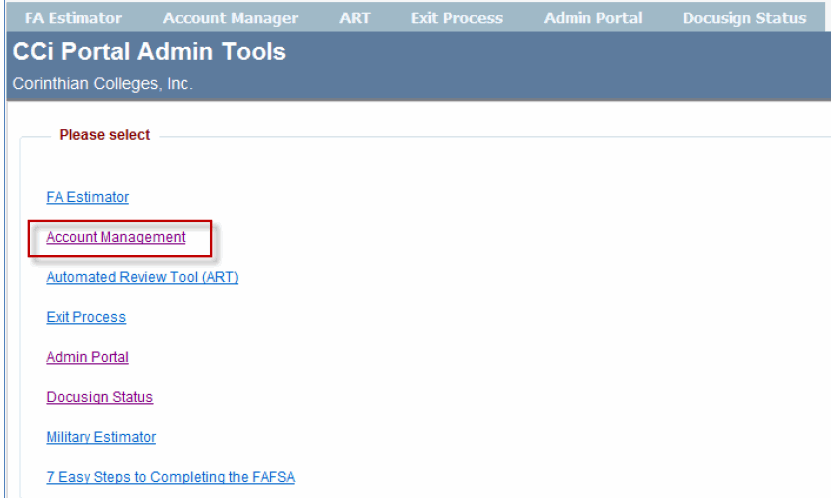Viewport: 831px width, 498px height.
Task: Click the CCi Portal Admin Tools heading
Action: 149,53
